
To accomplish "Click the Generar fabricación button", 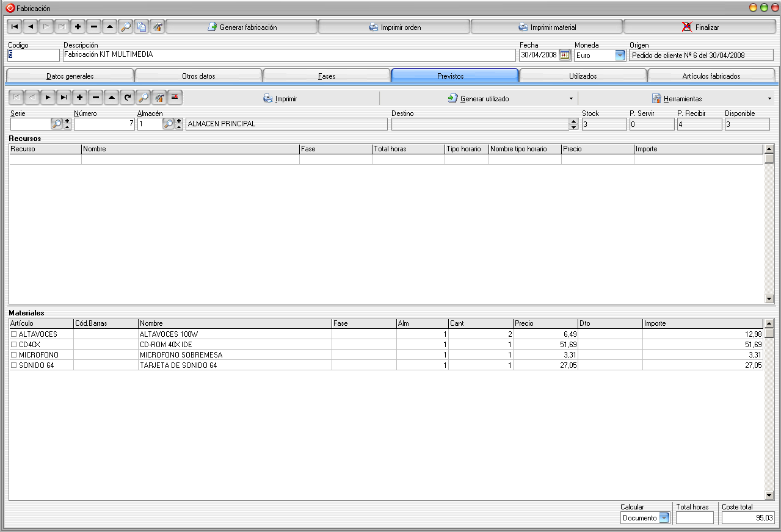I will click(x=242, y=27).
